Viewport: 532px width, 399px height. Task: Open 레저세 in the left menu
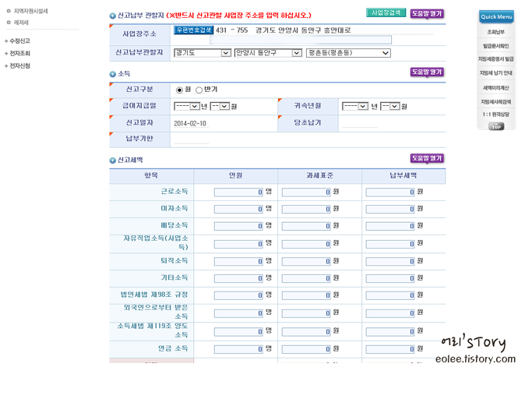tap(21, 23)
